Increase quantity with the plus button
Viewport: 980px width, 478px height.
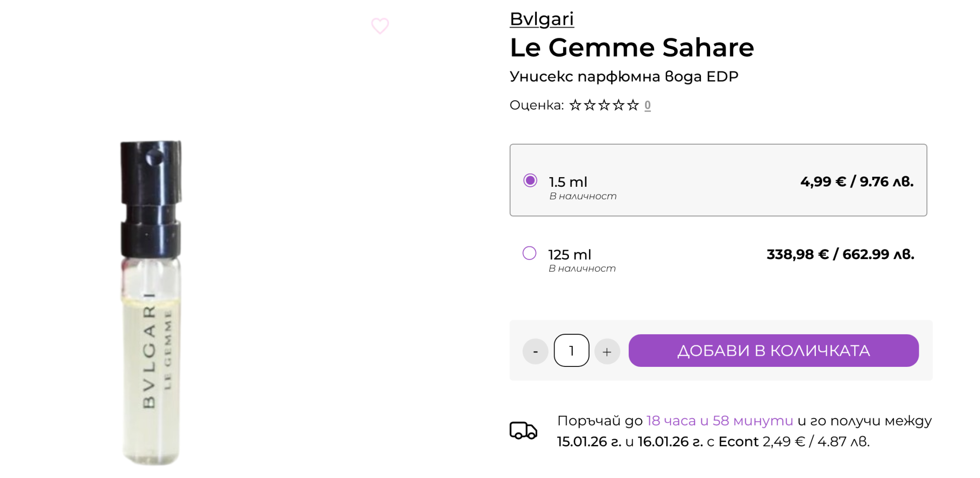[x=607, y=352]
